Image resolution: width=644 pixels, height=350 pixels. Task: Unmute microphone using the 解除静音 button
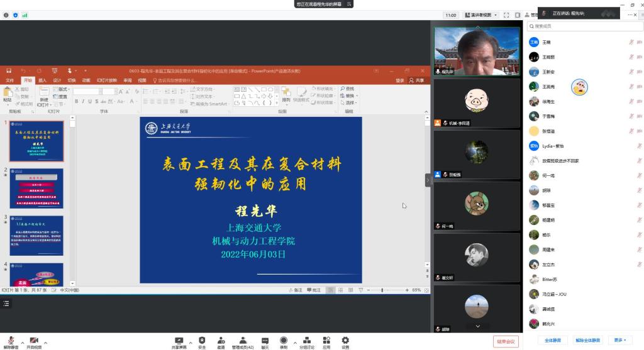[11, 342]
